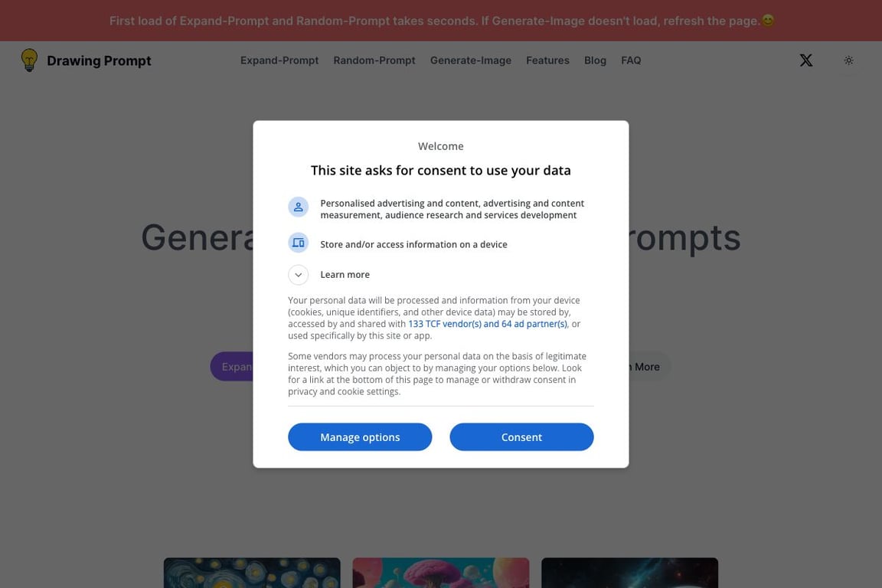
Task: Click the Manage options button
Action: coord(360,437)
